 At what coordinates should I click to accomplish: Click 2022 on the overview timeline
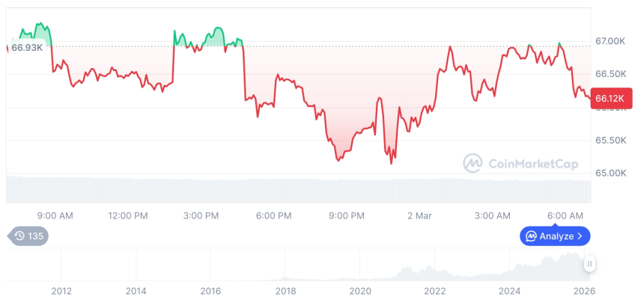tap(435, 291)
